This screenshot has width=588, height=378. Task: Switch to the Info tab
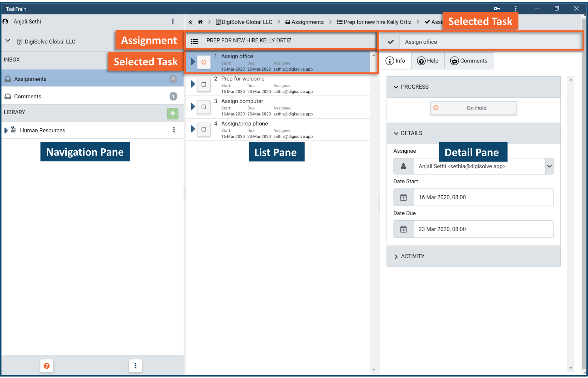coord(396,61)
